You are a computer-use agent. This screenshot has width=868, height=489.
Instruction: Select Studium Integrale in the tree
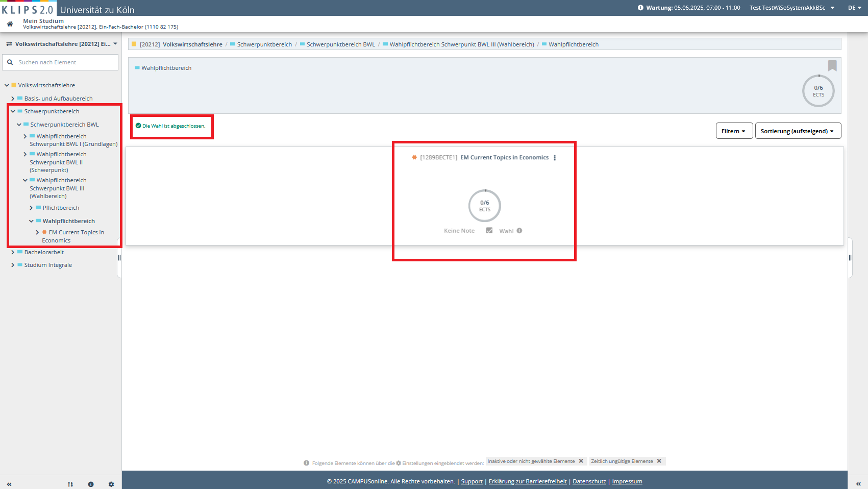(x=48, y=265)
